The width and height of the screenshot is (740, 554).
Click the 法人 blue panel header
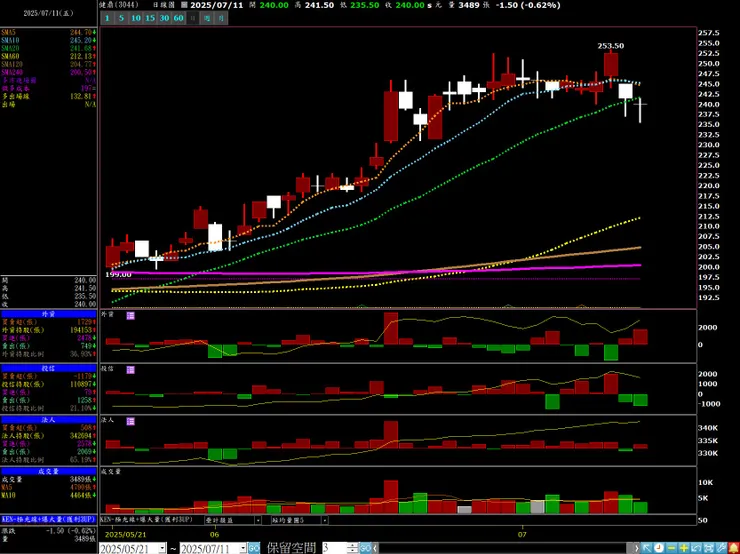[x=49, y=420]
